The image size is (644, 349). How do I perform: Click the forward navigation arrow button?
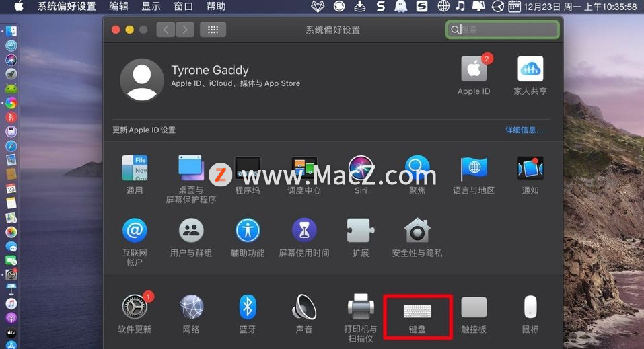tap(185, 30)
